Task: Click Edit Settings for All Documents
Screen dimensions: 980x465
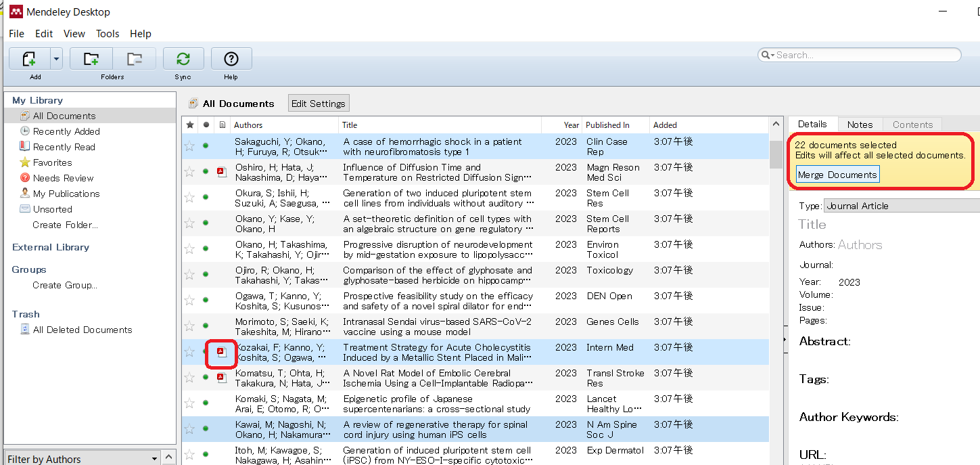Action: [x=319, y=103]
